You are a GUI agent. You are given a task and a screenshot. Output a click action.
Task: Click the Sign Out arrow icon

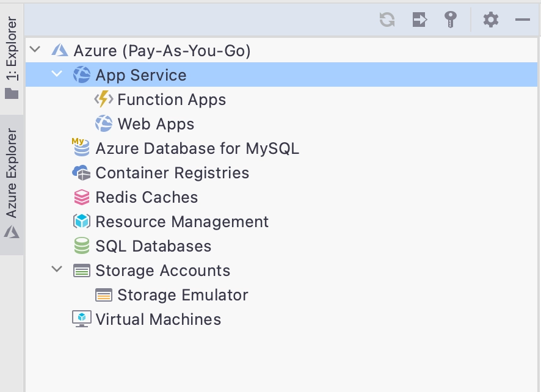(x=419, y=20)
